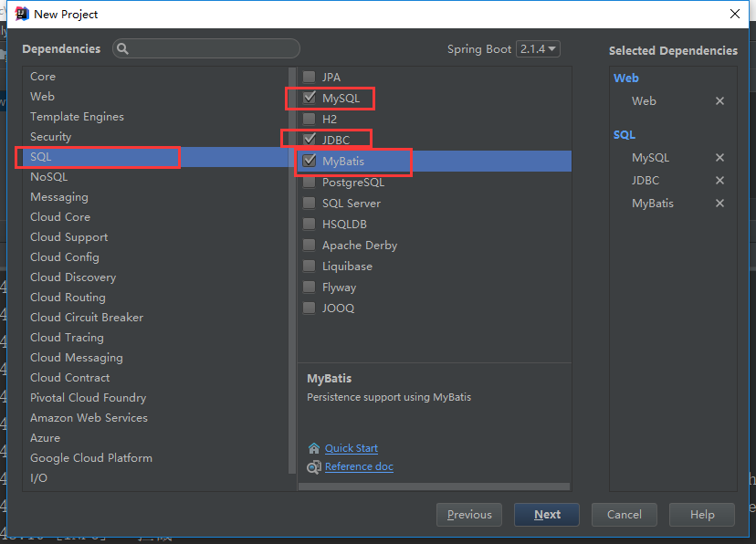This screenshot has height=544, width=756.
Task: Select the Azure category
Action: point(155,438)
